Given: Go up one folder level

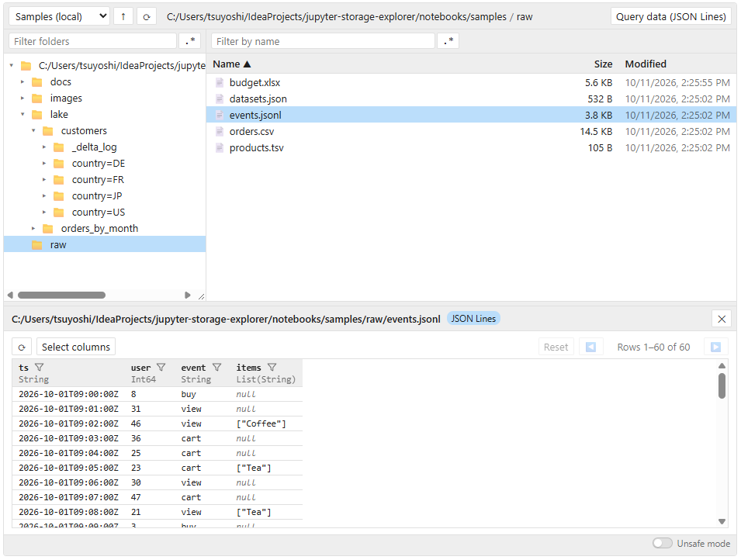Looking at the screenshot, I should point(123,16).
